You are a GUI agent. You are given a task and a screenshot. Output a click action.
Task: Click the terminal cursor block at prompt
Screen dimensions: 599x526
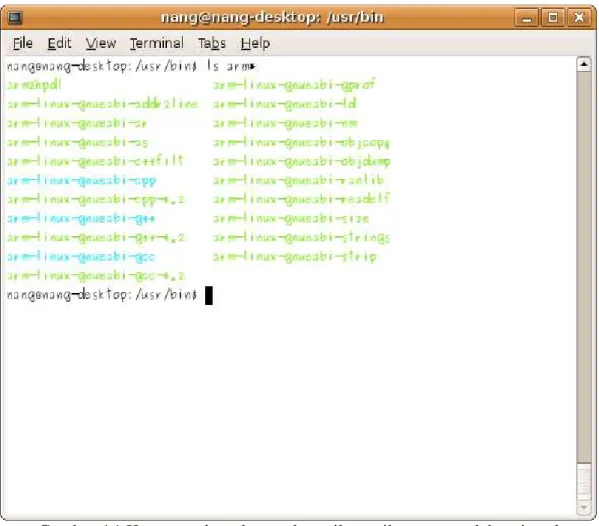click(209, 295)
